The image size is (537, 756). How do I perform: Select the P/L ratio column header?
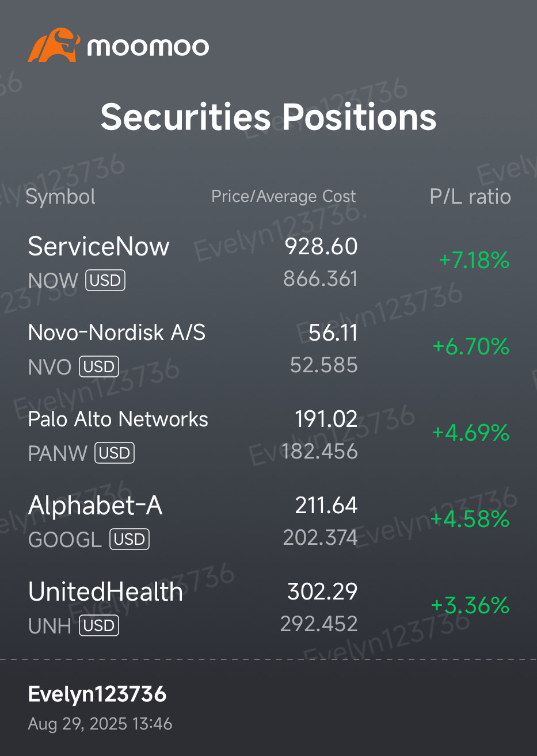coord(470,197)
